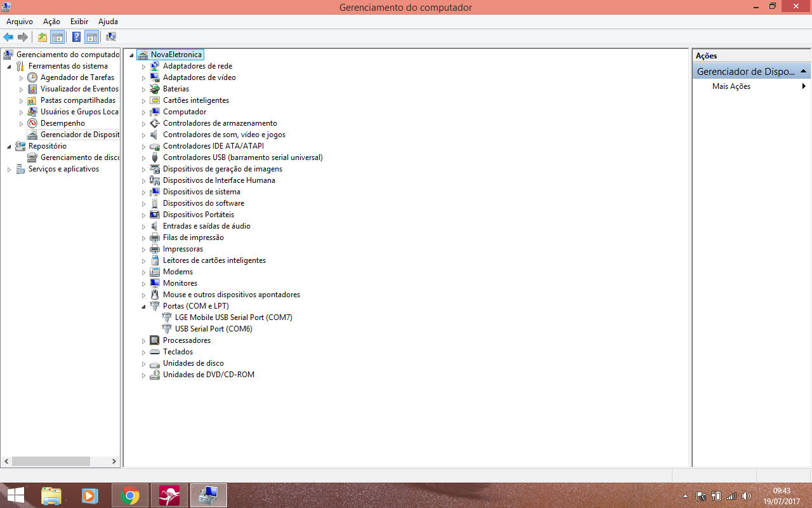Collapse the Gerenciador de Dispo... actions header
The image size is (812, 508).
[x=804, y=71]
